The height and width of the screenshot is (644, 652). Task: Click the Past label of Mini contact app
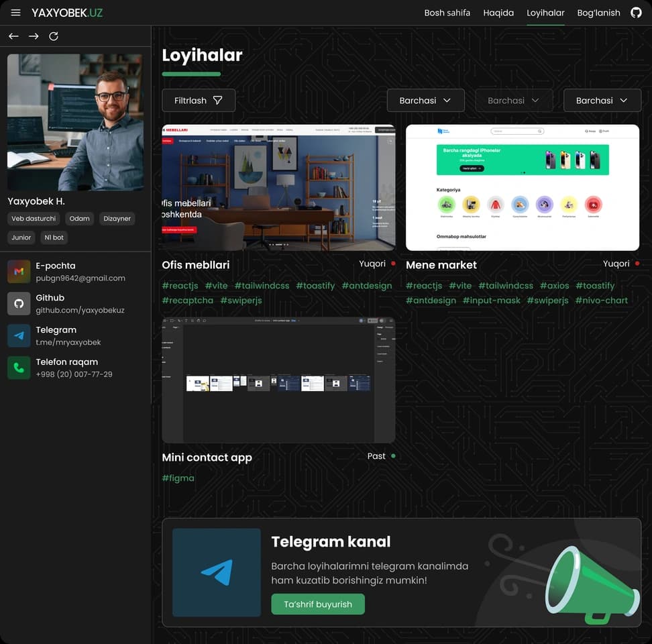376,456
